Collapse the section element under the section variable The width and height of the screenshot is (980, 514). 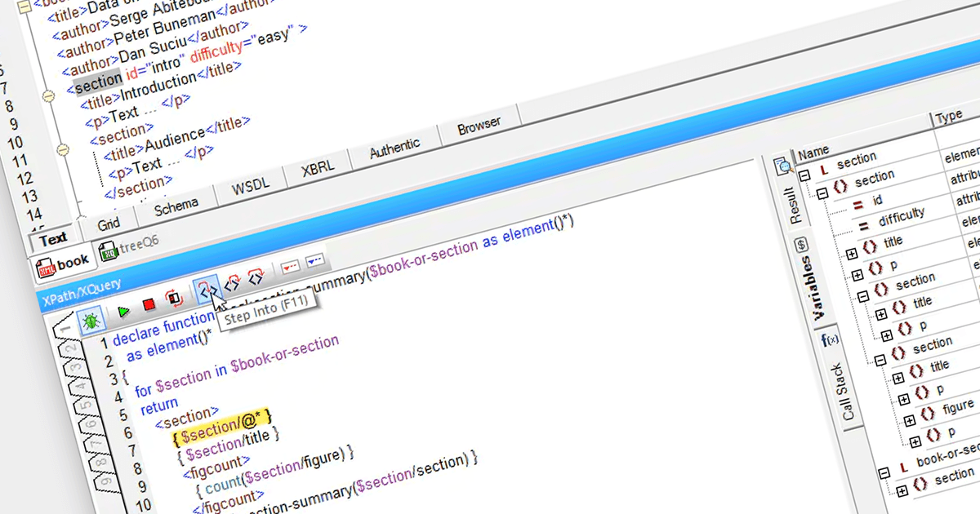822,193
